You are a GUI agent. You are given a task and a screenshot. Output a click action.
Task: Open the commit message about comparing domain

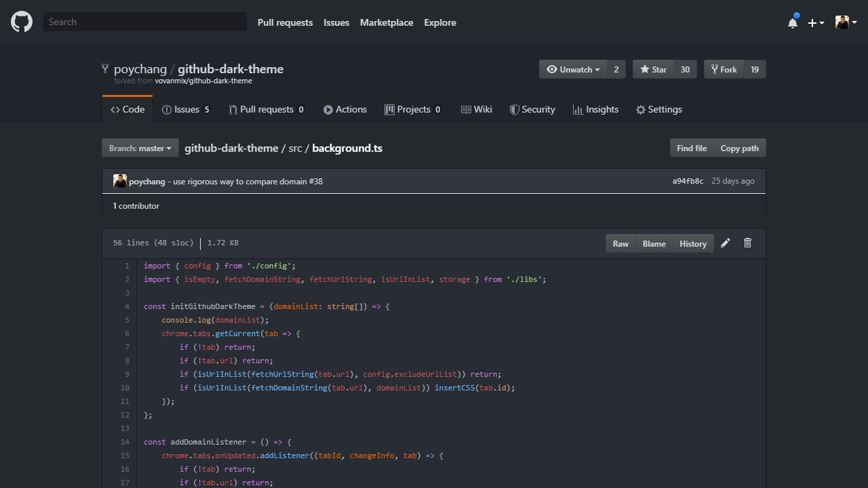pyautogui.click(x=240, y=182)
